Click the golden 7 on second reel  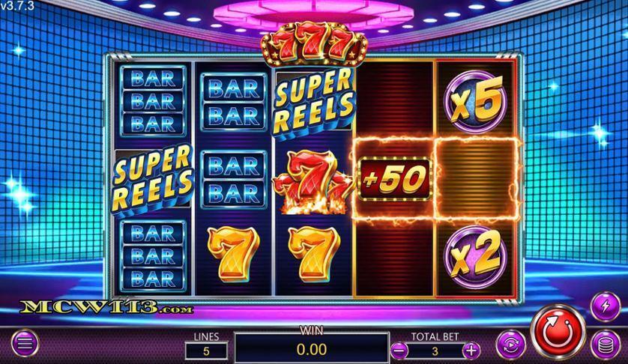[x=234, y=255]
